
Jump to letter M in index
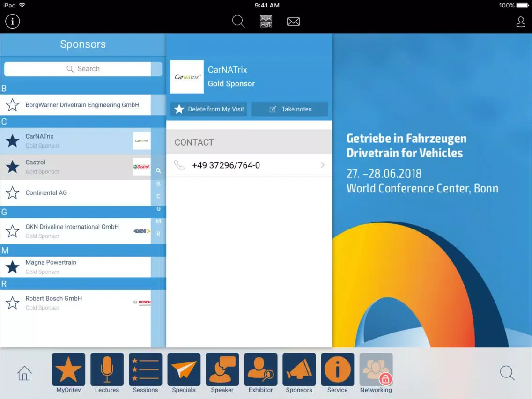pos(158,221)
